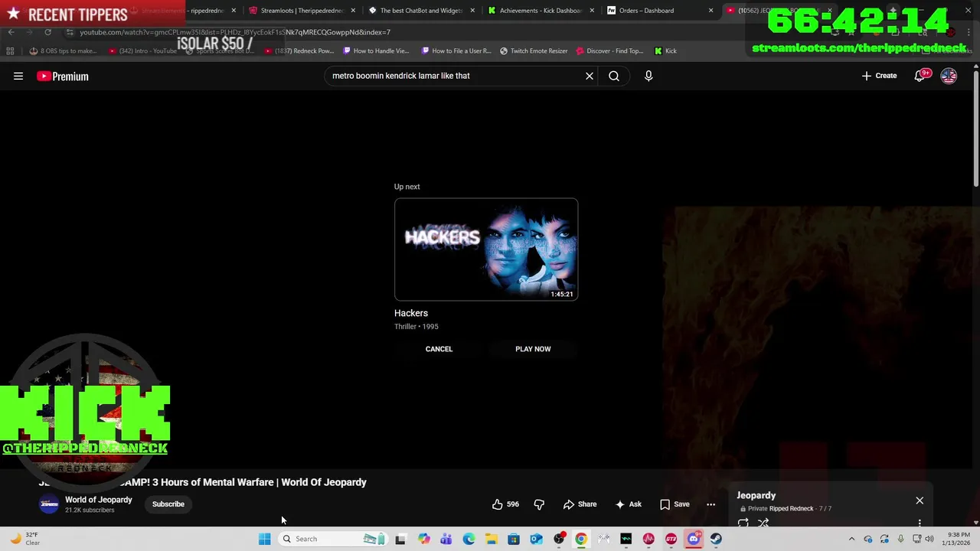This screenshot has height=551, width=980.
Task: Open Microsoft Edge on taskbar
Action: 469,539
